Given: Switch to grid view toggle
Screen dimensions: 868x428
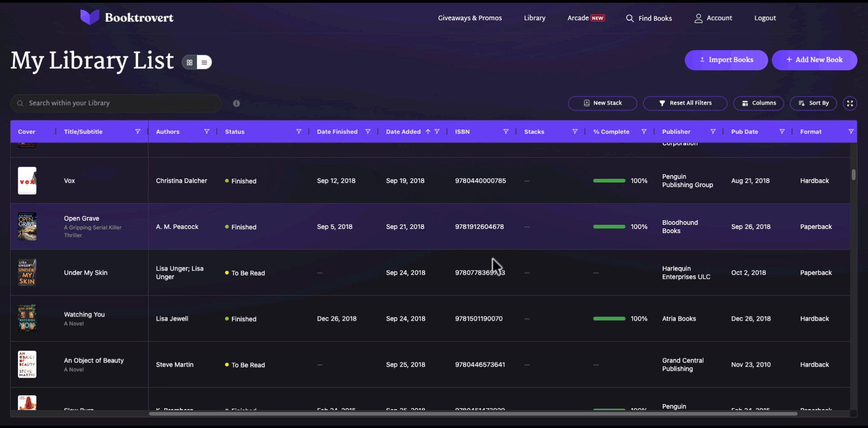Looking at the screenshot, I should 190,62.
